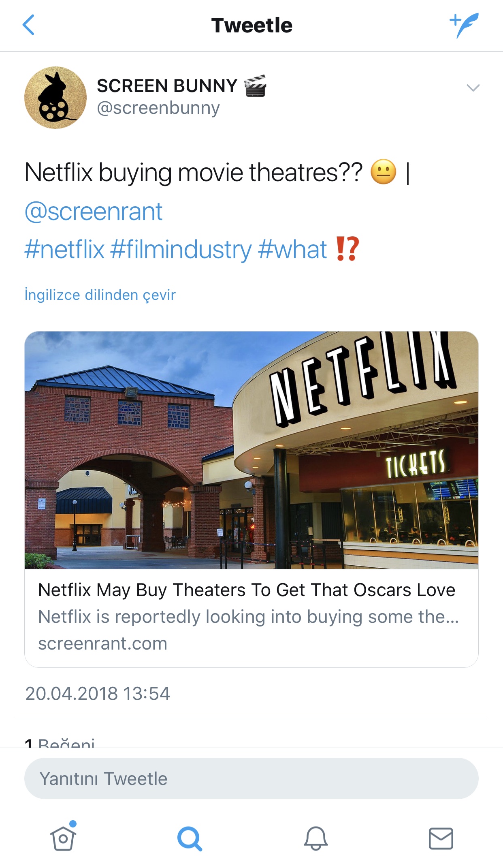Open the Messages envelope tab
503x868 pixels.
(x=441, y=838)
